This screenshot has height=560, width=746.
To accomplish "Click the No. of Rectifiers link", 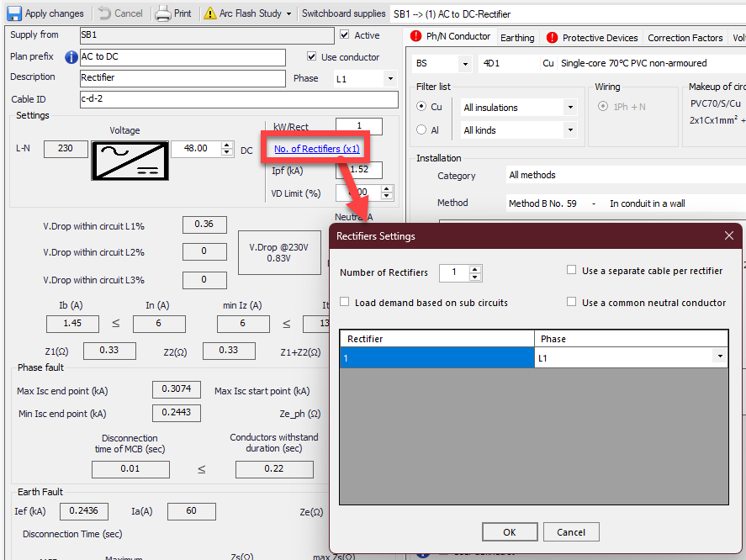I will coord(316,149).
